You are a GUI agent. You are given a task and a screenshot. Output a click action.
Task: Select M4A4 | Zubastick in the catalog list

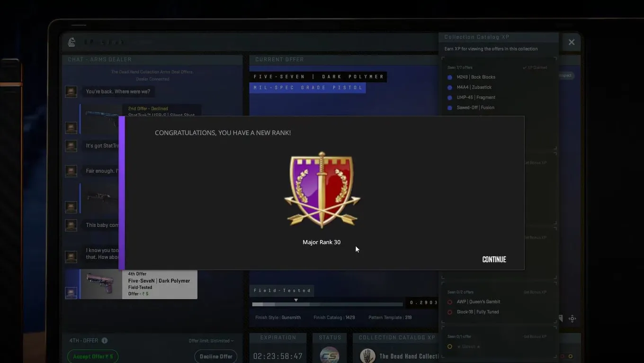click(474, 87)
